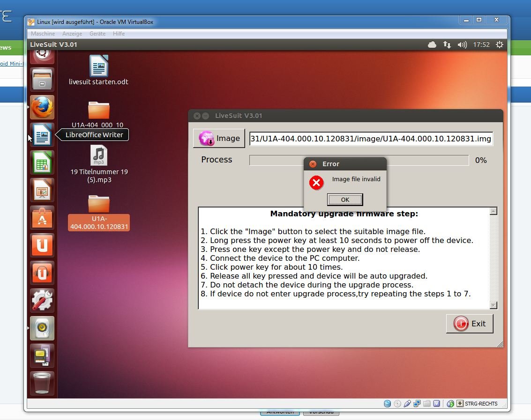
Task: Open System Settings wrench and gear icon
Action: [42, 301]
